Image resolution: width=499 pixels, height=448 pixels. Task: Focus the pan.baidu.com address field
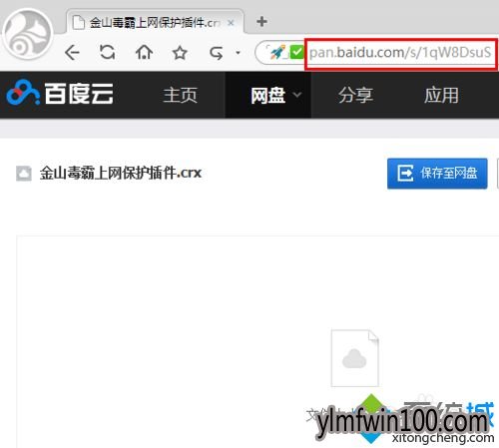(400, 53)
